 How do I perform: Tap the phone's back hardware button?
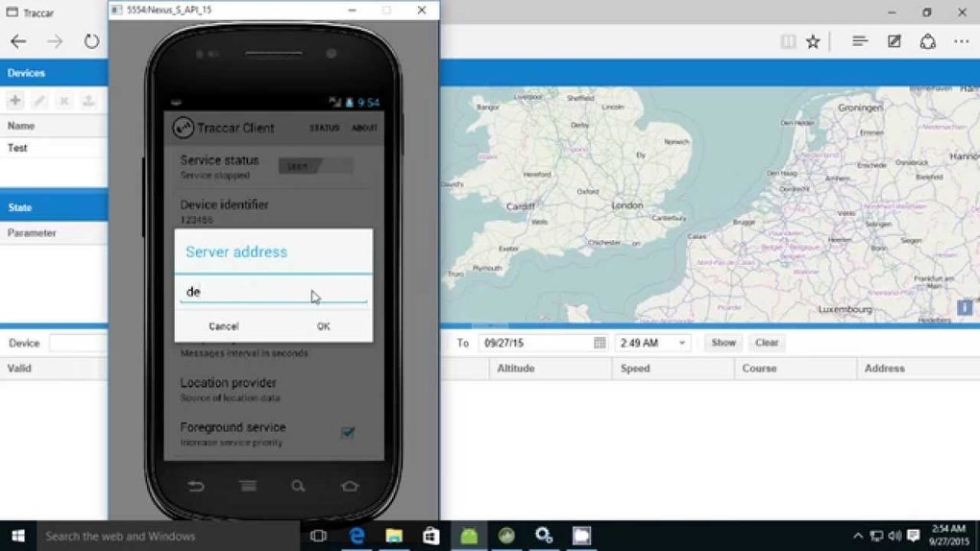click(x=196, y=486)
